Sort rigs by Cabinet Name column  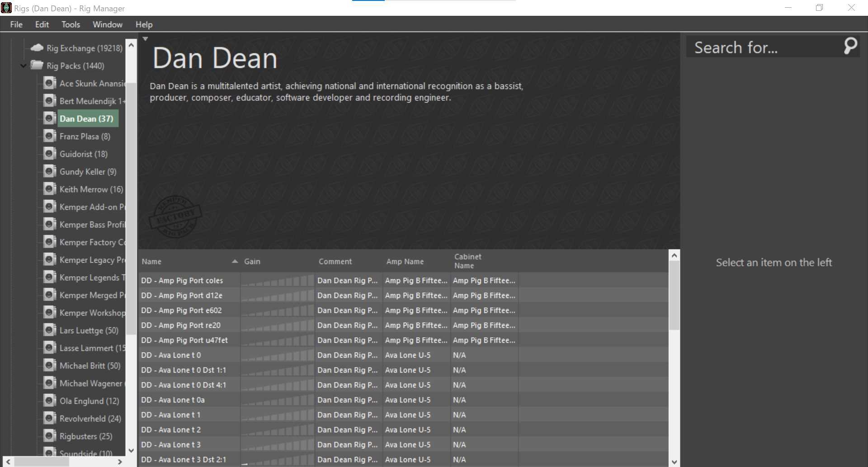[468, 261]
